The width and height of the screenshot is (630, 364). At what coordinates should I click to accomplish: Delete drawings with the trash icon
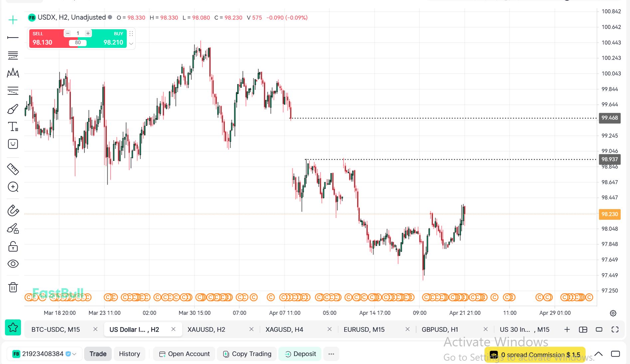13,287
